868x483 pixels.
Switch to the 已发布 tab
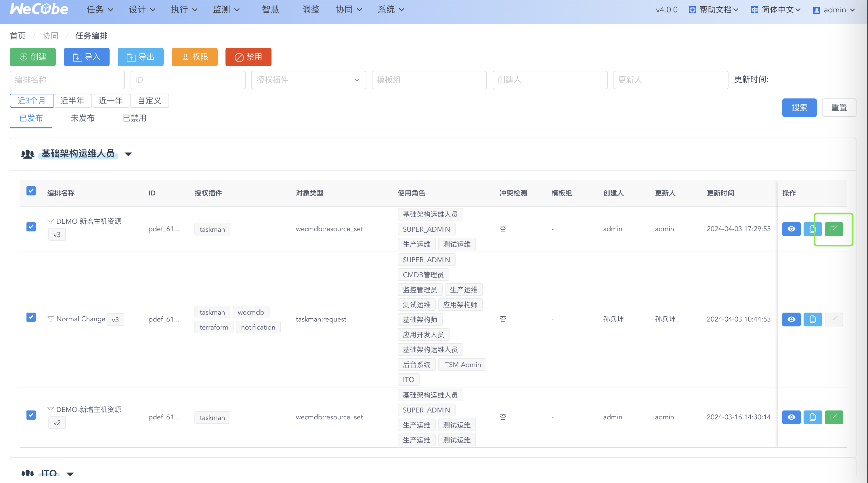click(x=31, y=118)
